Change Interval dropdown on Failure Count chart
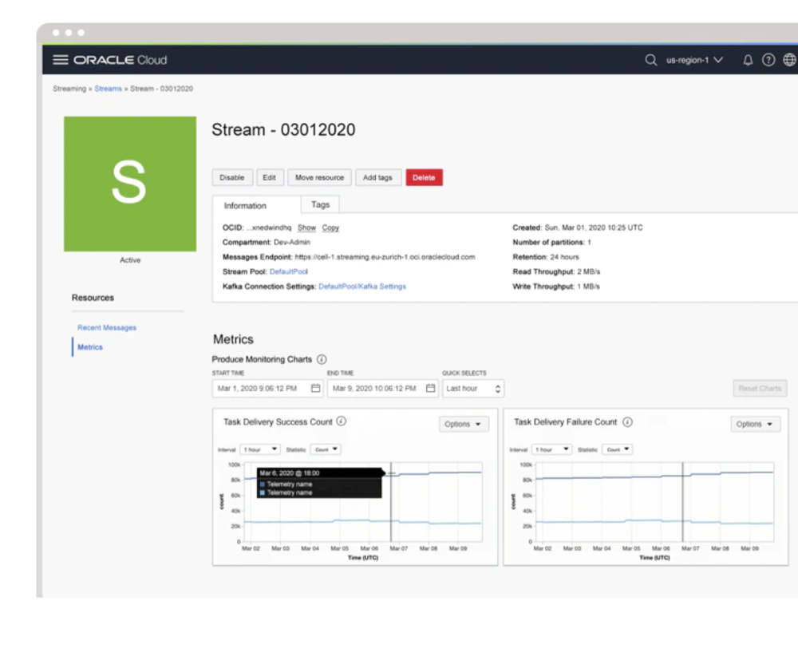Screen dimensions: 798x672 coord(551,449)
